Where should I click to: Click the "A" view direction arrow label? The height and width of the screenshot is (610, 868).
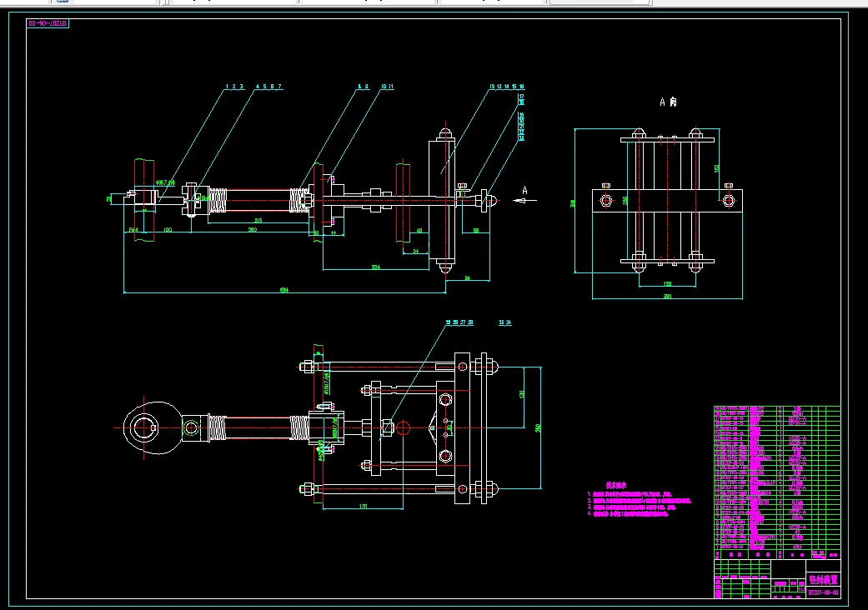524,191
